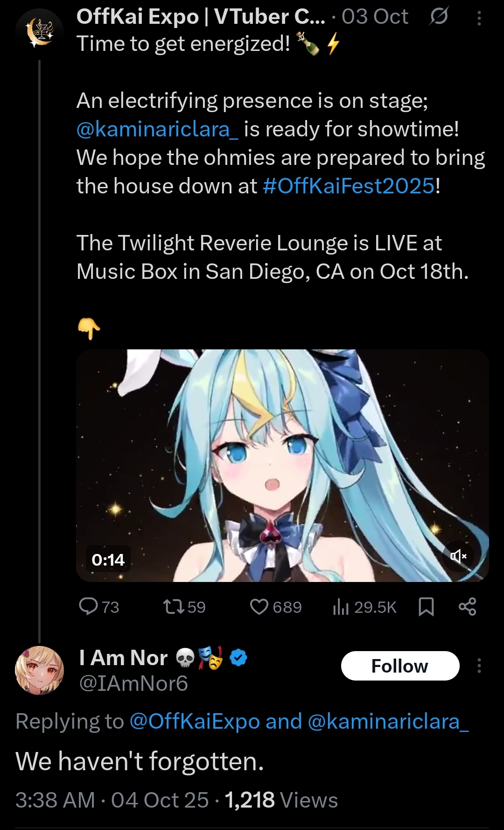Open the reply comments icon
The height and width of the screenshot is (830, 504).
[88, 607]
